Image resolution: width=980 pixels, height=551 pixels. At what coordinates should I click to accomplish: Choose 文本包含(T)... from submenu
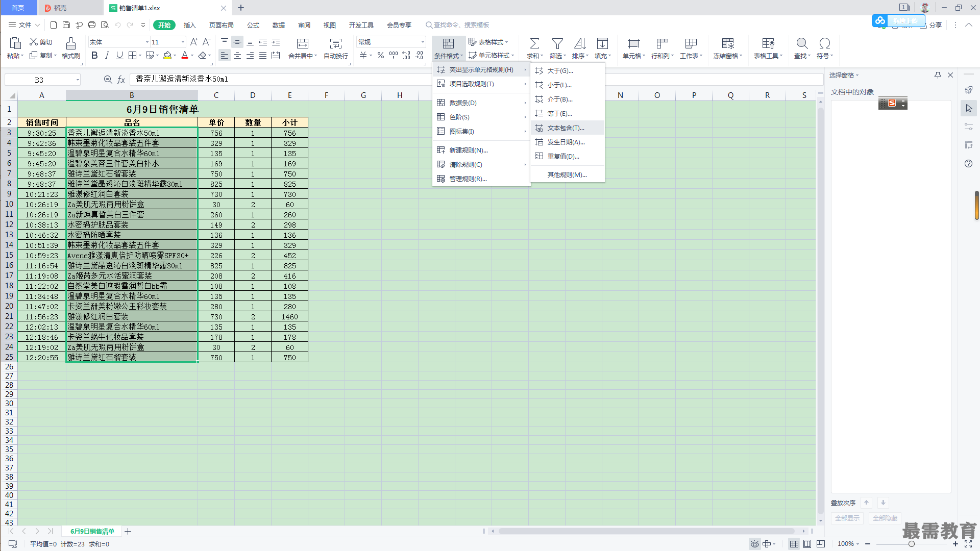(x=568, y=128)
